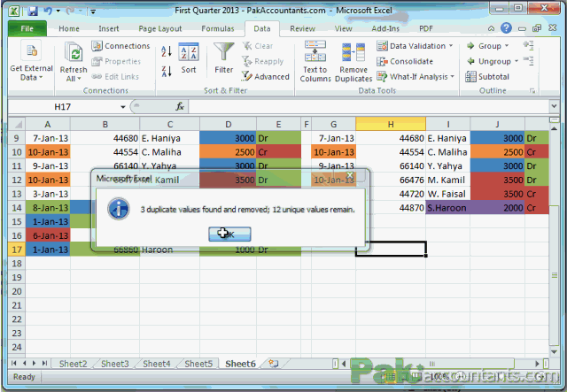Insert a new worksheet tab icon

point(274,364)
